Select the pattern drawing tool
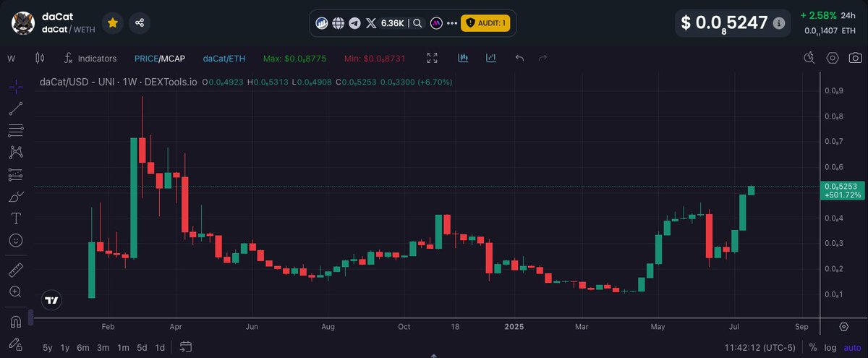The image size is (868, 358). pos(16,153)
